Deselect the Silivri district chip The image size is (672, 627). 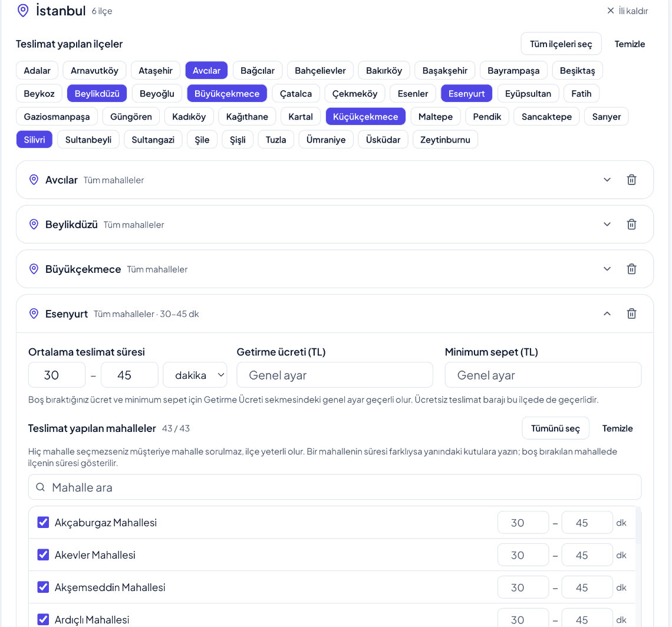tap(34, 140)
